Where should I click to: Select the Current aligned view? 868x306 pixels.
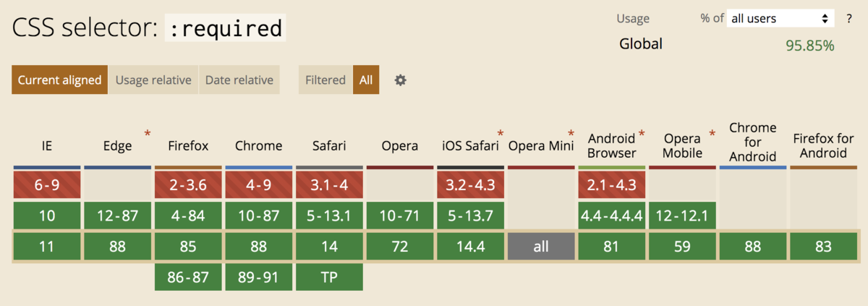click(x=59, y=80)
